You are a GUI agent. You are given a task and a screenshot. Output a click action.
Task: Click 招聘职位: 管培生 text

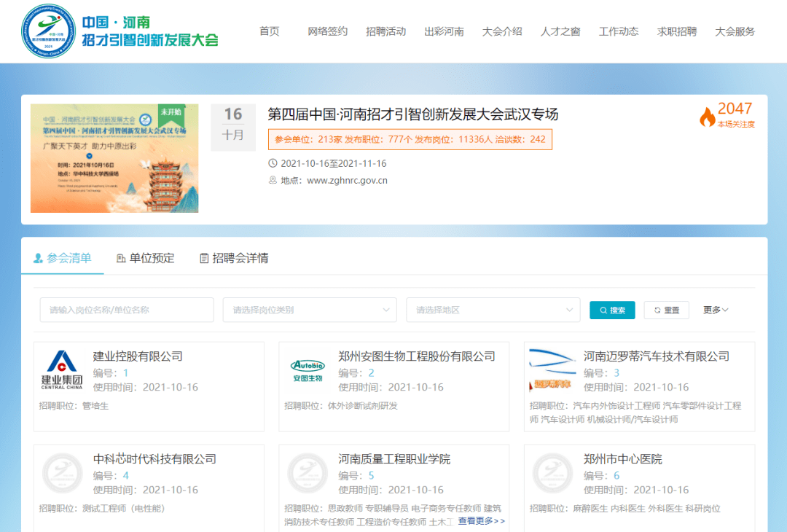[x=74, y=405]
